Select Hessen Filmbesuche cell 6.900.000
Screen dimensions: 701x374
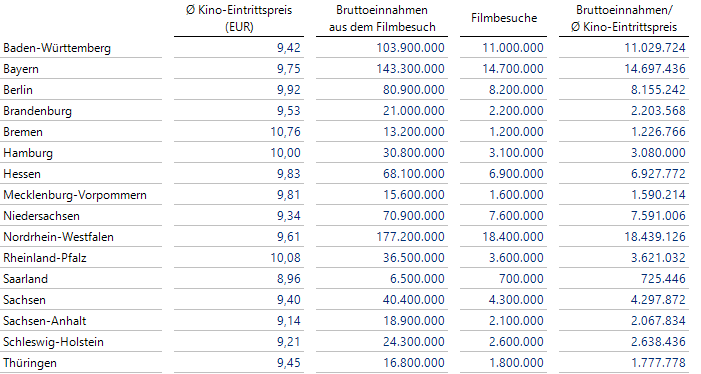[x=516, y=174]
